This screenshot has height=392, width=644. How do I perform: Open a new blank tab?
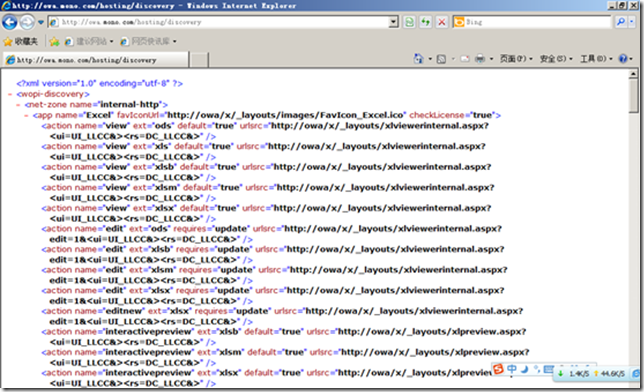point(199,60)
